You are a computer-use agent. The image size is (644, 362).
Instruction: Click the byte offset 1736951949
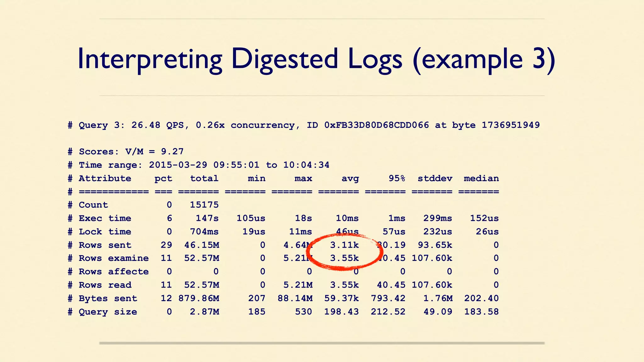tap(511, 125)
